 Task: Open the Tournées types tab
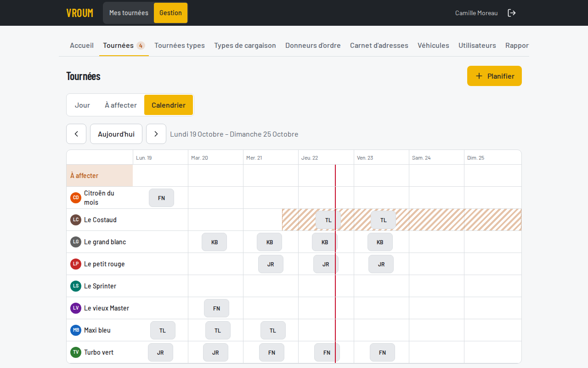tap(180, 46)
